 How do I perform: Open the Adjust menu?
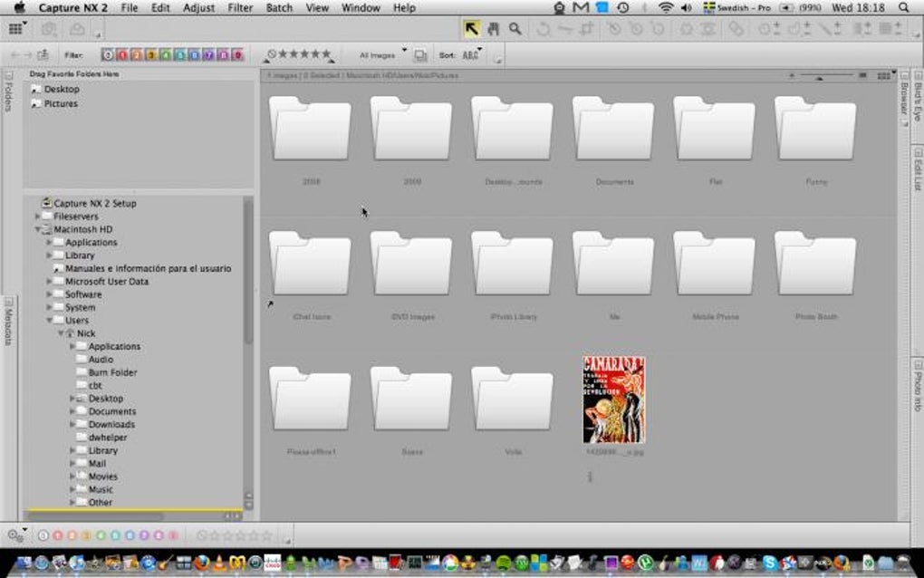click(x=198, y=8)
